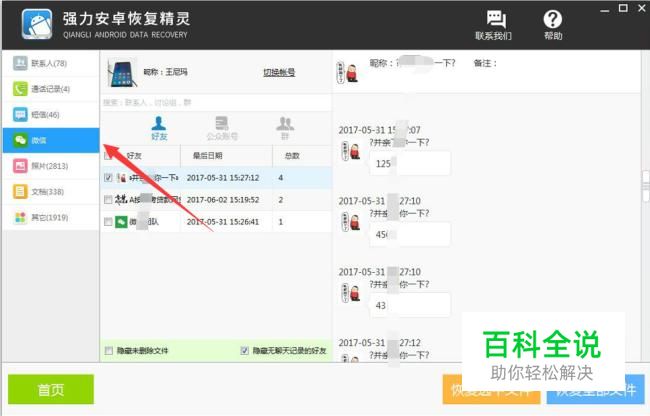Click the phone device thumbnail image
Image resolution: width=650 pixels, height=416 pixels.
point(122,73)
